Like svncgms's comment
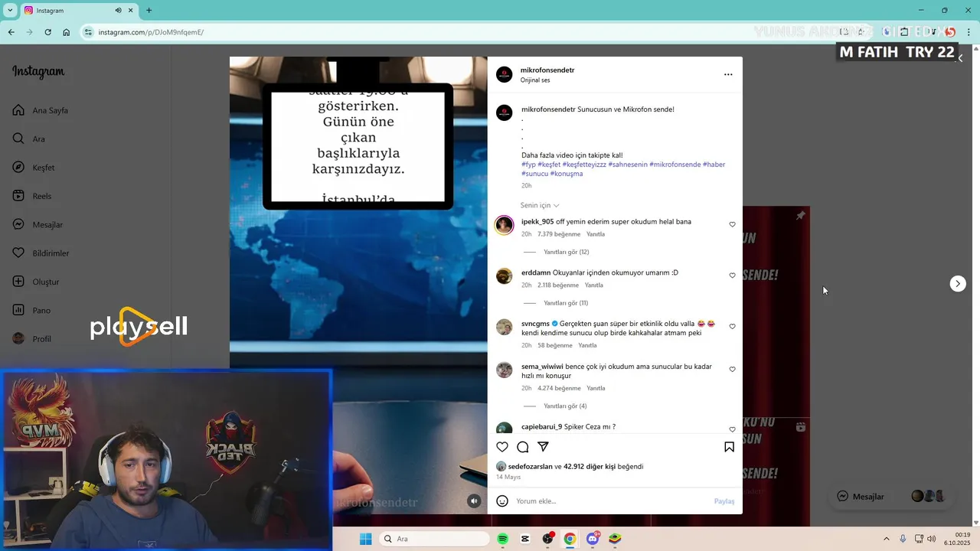The width and height of the screenshot is (980, 551). coord(732,327)
